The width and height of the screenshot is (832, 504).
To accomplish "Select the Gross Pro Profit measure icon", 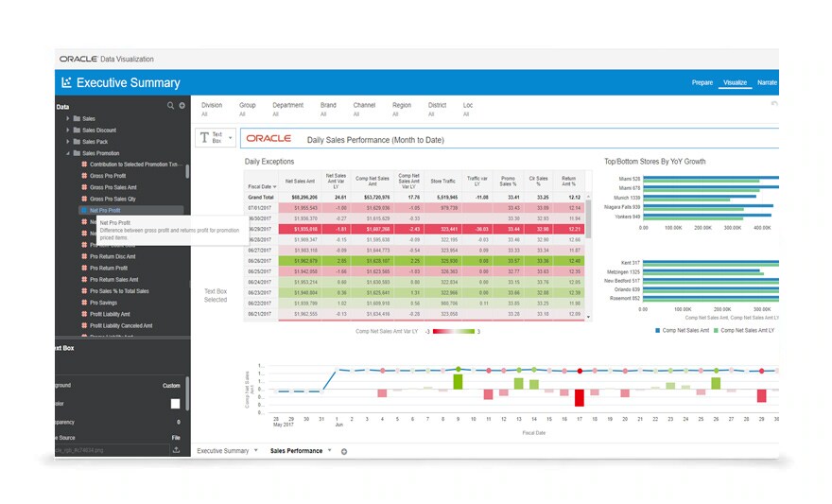I will point(84,176).
